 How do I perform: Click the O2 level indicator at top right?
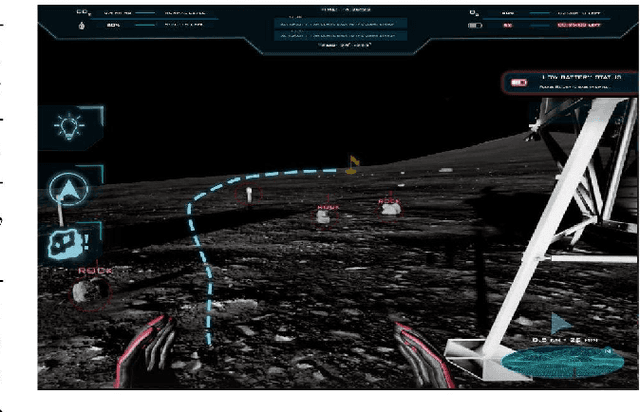point(473,14)
